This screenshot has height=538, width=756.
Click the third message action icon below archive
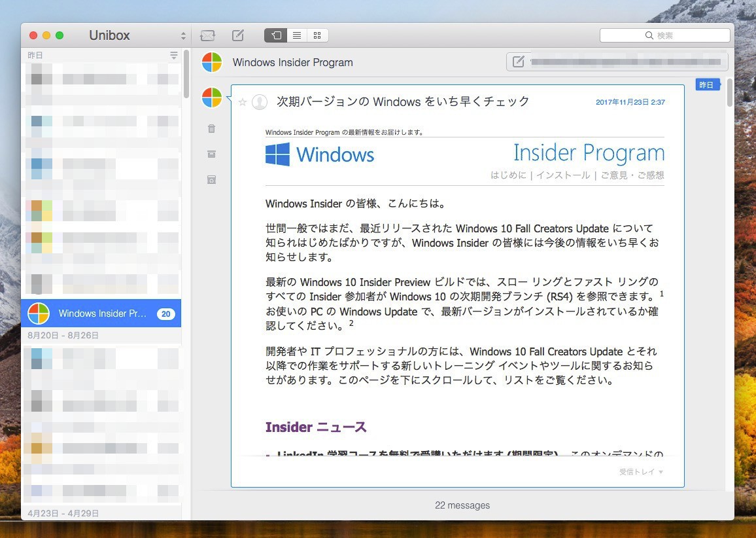211,179
